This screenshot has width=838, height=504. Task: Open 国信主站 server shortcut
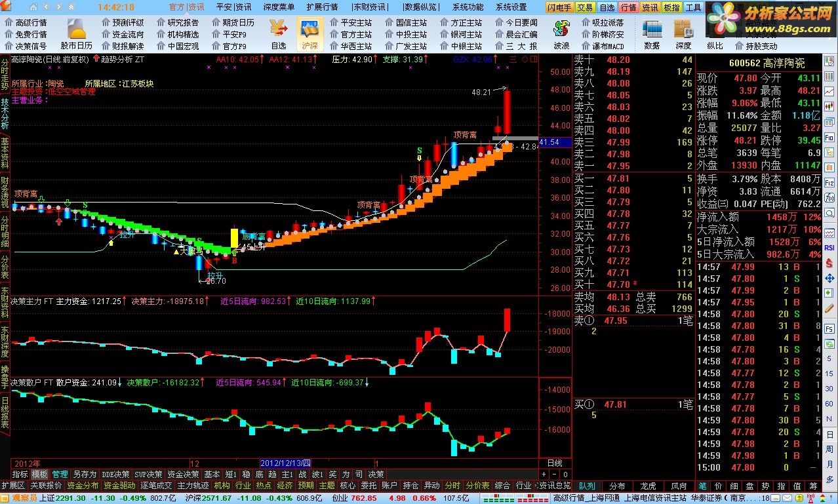point(405,22)
